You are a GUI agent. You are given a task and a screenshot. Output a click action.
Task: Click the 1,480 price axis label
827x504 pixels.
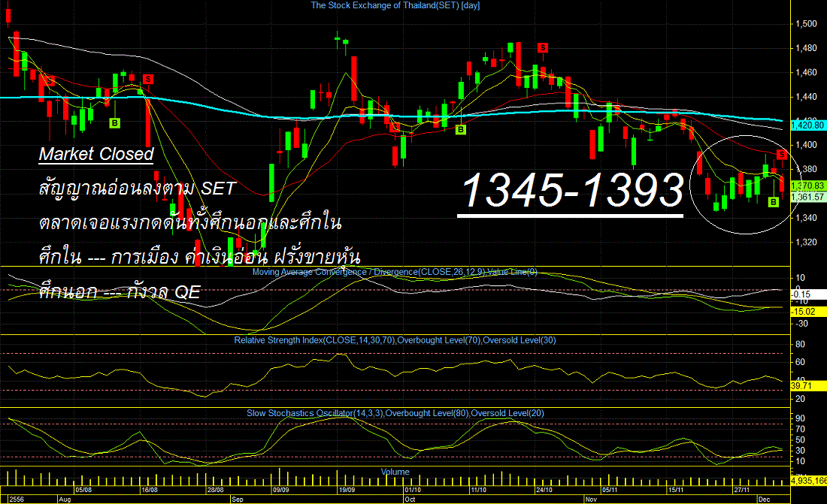click(x=807, y=48)
